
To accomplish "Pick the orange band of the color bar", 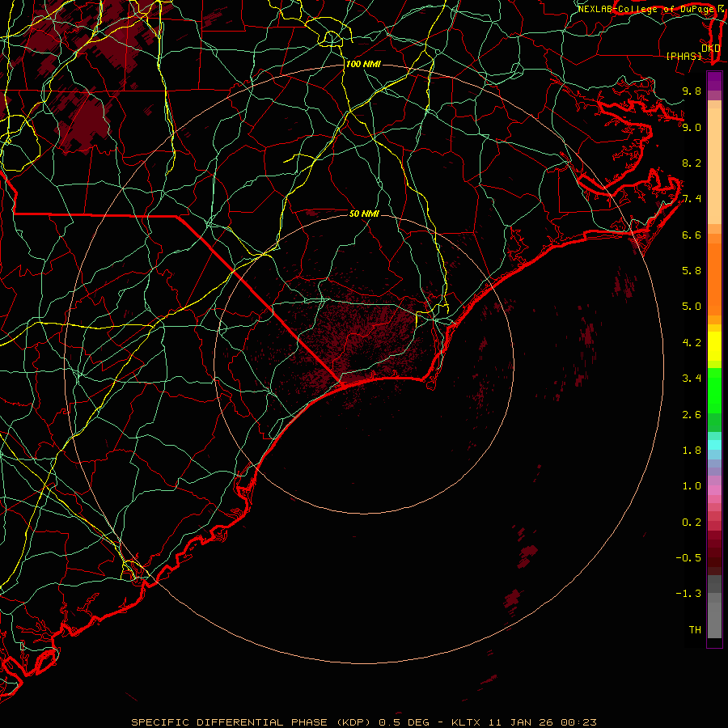I will [714, 279].
